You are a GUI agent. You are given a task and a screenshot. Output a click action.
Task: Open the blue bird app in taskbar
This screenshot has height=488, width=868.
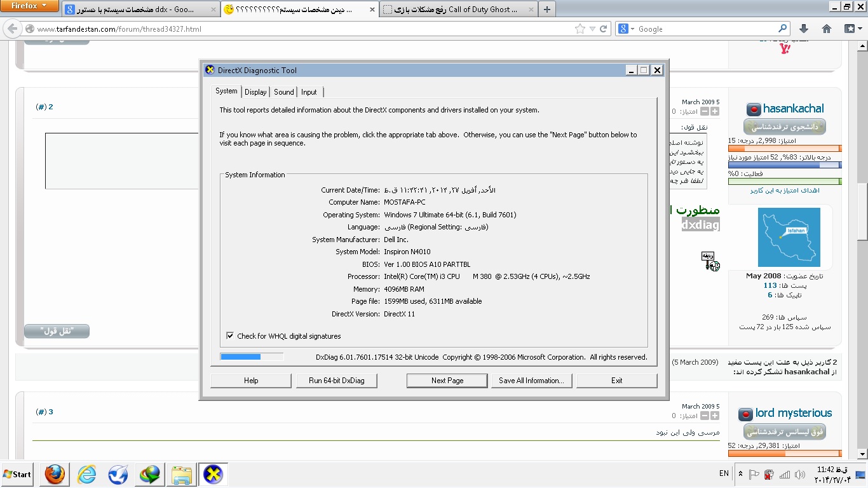pos(118,474)
